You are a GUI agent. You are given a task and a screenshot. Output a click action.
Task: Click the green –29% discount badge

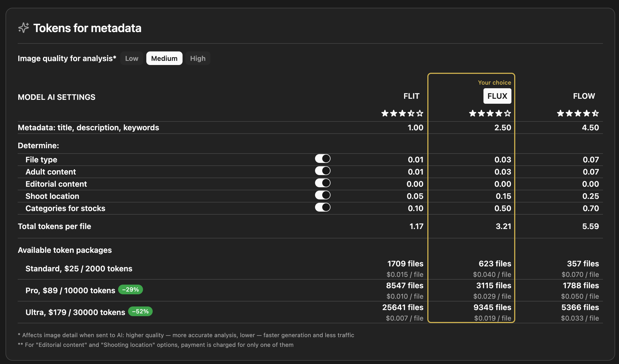(130, 290)
